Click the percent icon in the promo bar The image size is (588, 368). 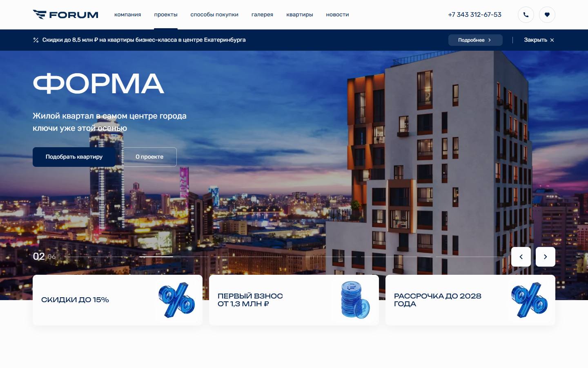point(36,40)
